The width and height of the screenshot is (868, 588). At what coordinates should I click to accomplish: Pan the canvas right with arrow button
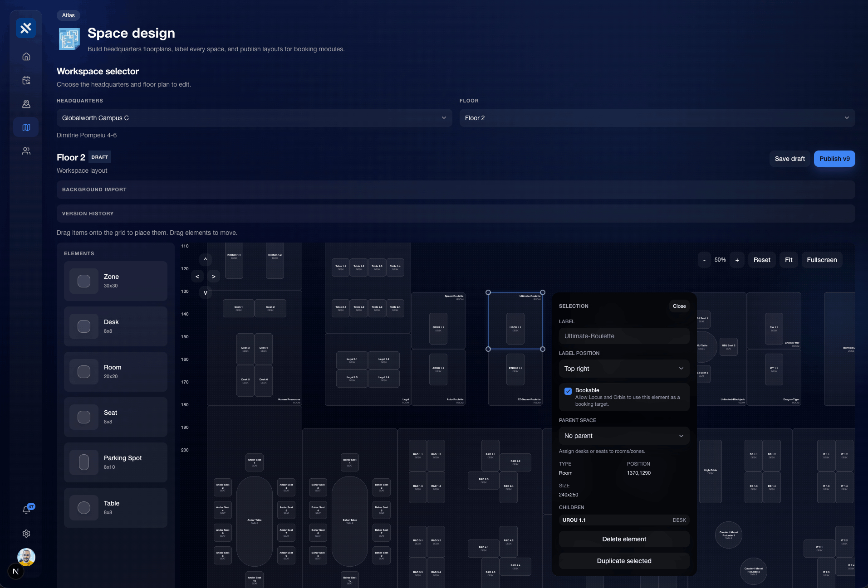pos(214,277)
